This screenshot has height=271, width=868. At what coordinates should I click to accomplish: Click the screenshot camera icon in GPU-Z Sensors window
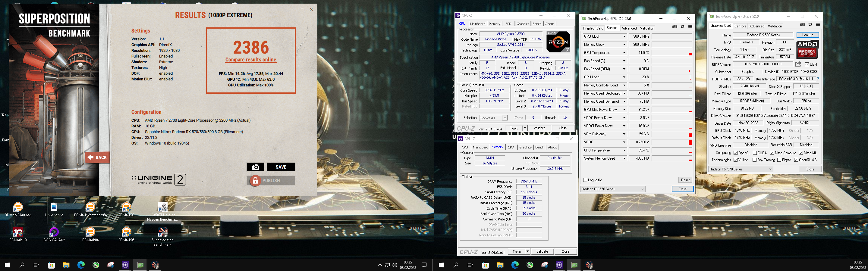(x=675, y=26)
